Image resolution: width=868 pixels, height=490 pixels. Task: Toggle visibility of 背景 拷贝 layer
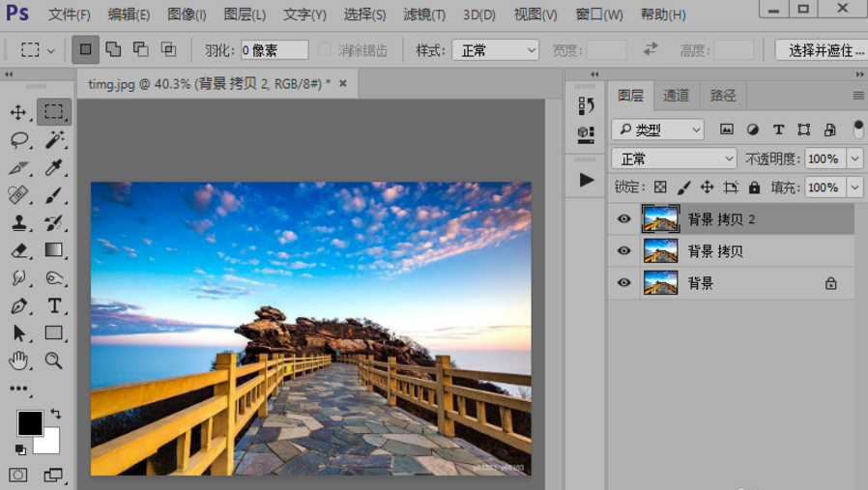tap(623, 251)
